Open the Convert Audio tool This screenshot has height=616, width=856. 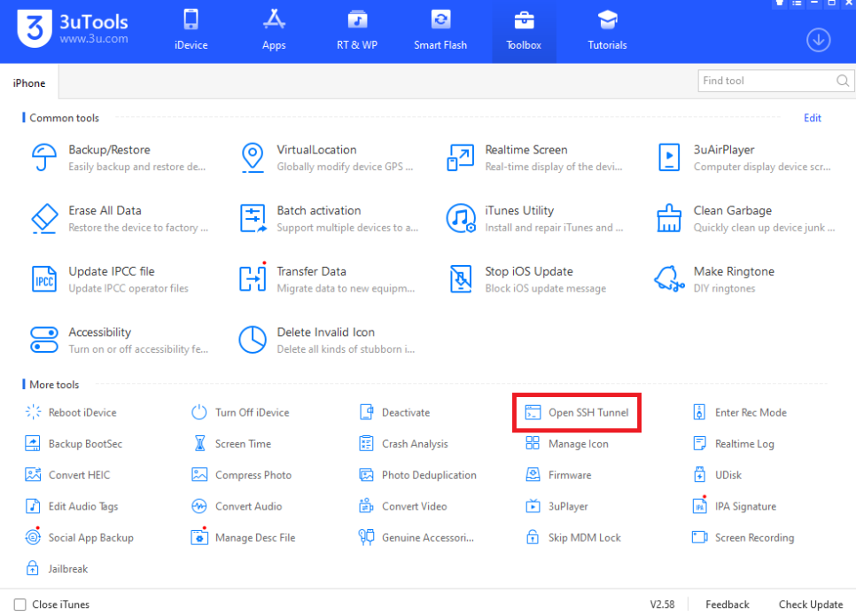coord(237,506)
